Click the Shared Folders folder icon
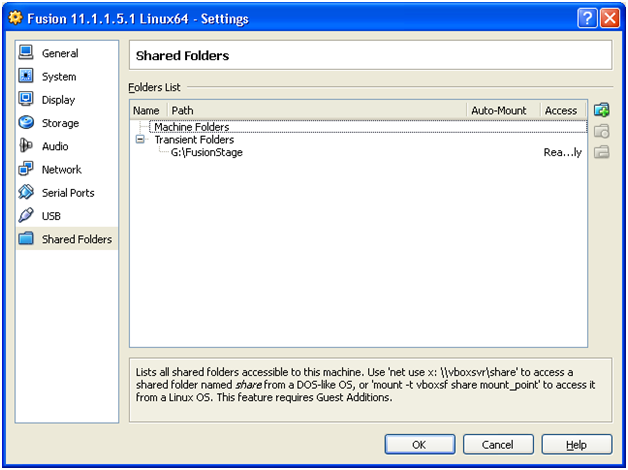This screenshot has width=628, height=470. click(x=26, y=238)
